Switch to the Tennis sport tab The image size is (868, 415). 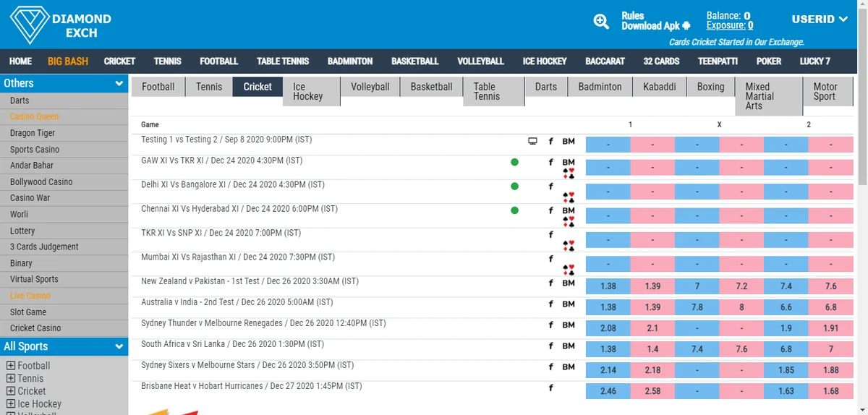point(209,87)
